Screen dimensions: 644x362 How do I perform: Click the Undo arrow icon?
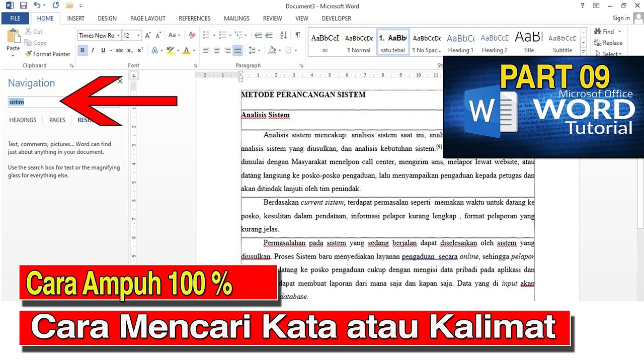pyautogui.click(x=37, y=6)
